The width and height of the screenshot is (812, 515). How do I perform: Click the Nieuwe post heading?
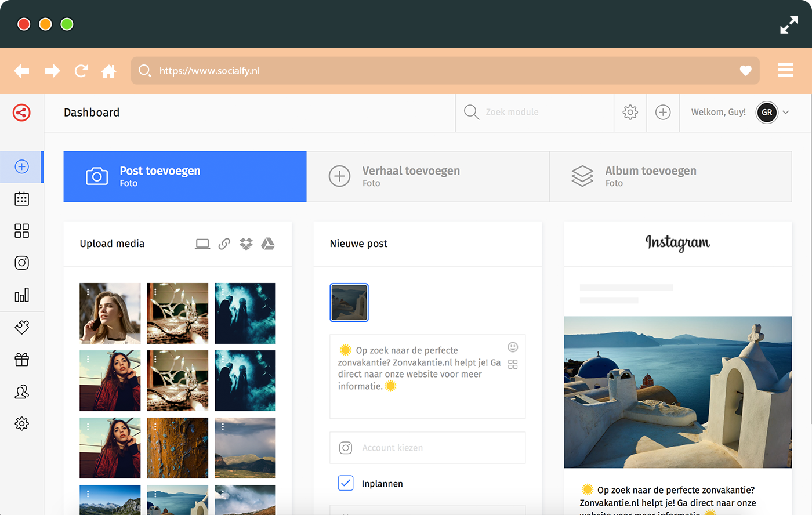(358, 244)
